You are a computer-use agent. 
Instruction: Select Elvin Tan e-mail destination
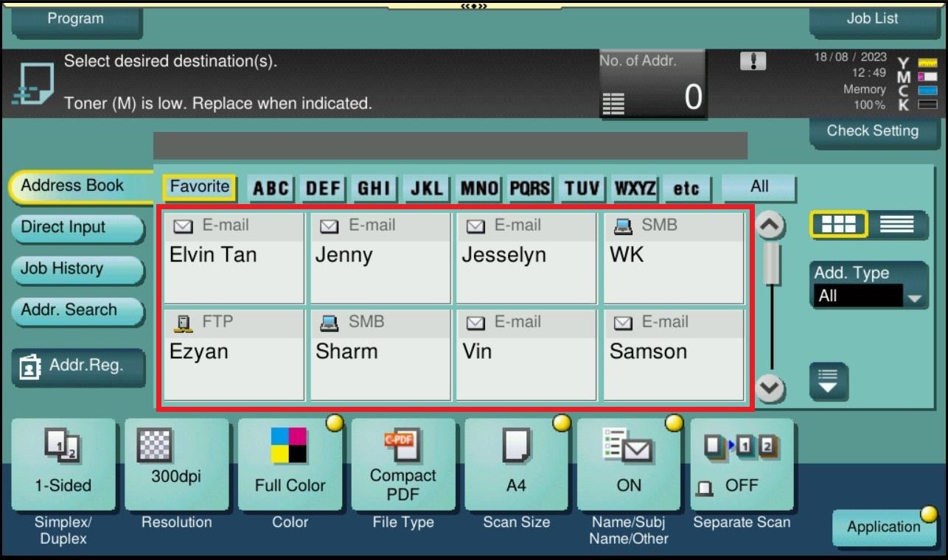tap(233, 258)
